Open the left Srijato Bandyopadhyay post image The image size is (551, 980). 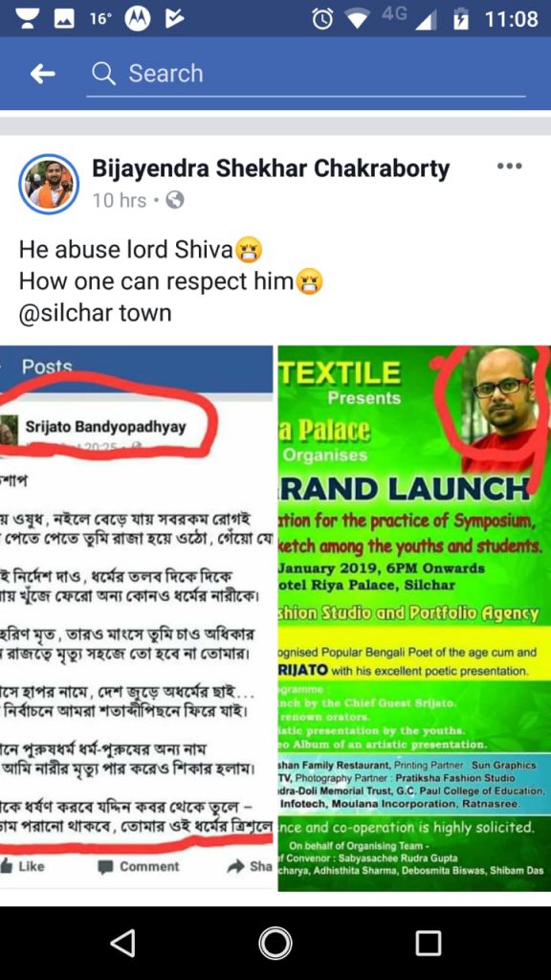pos(136,618)
